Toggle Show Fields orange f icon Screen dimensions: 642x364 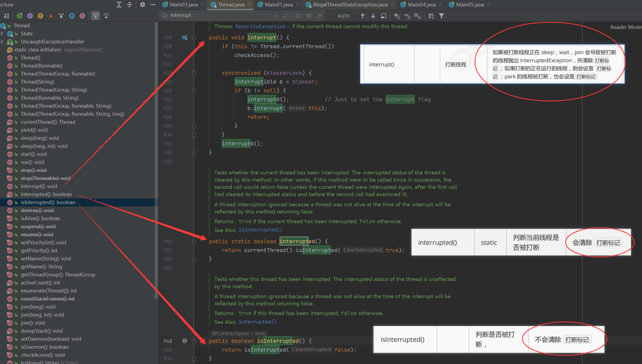pyautogui.click(x=40, y=16)
